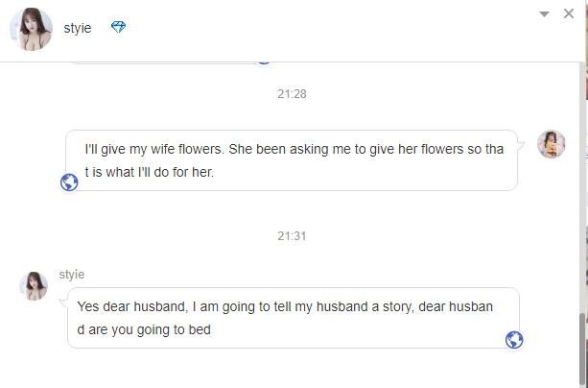Click styie's small avatar beside her reply
Image resolution: width=588 pixels, height=388 pixels.
34,286
